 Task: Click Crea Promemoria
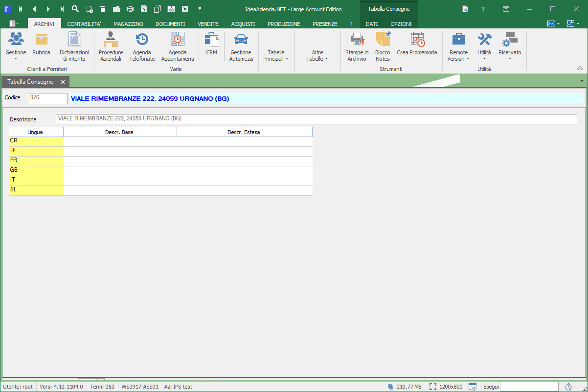pos(417,45)
